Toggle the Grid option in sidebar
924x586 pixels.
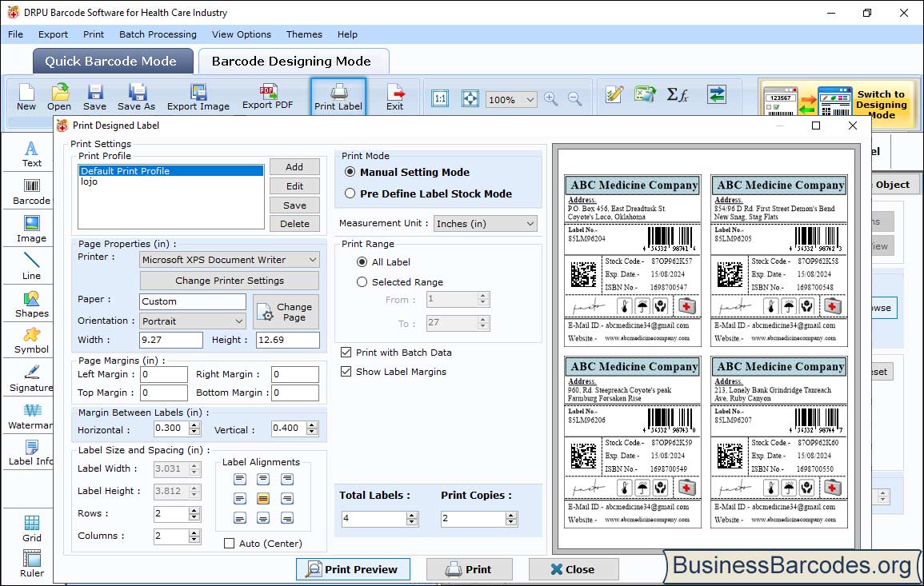click(32, 528)
